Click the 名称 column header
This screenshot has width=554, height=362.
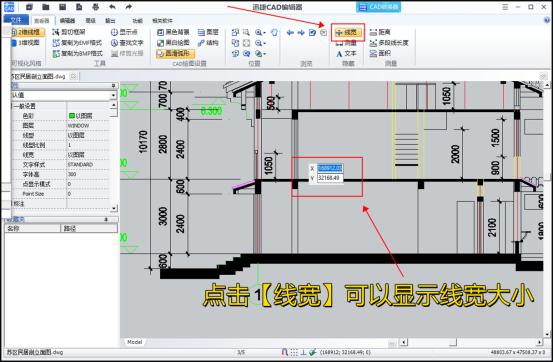pos(33,229)
